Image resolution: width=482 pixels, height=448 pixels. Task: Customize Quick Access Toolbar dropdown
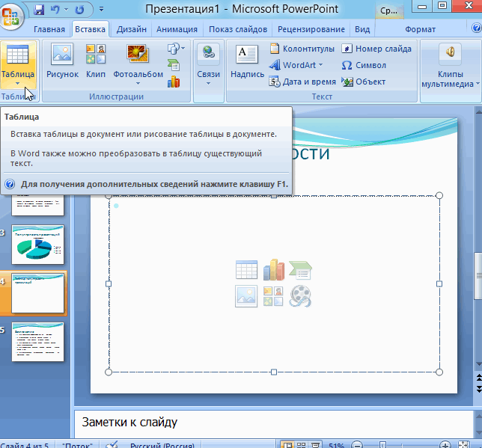(x=101, y=10)
